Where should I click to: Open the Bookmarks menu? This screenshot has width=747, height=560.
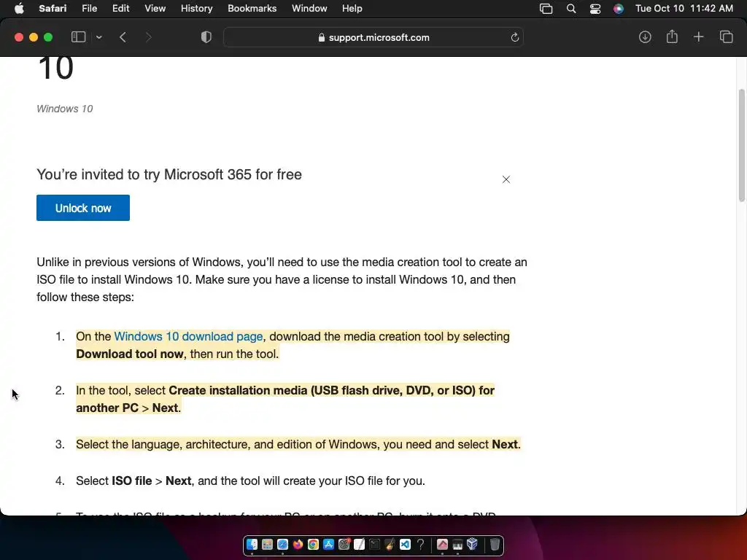[x=252, y=9]
